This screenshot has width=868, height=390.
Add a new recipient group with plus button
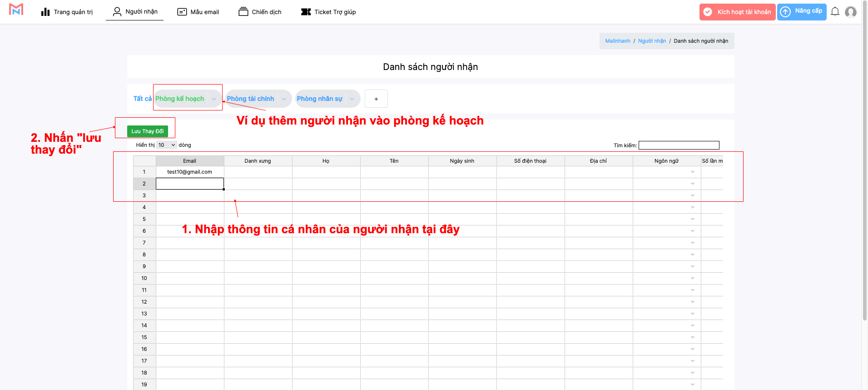376,99
